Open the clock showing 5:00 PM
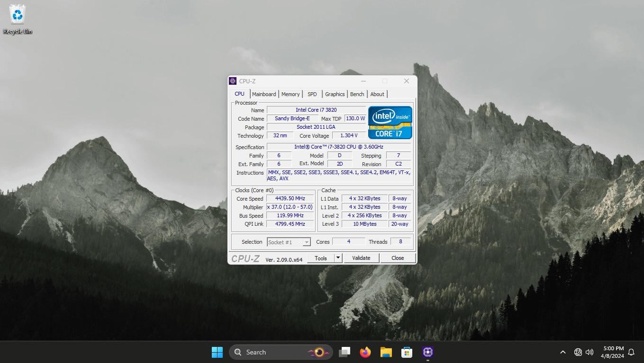Screen dimensions: 644x363 613,352
